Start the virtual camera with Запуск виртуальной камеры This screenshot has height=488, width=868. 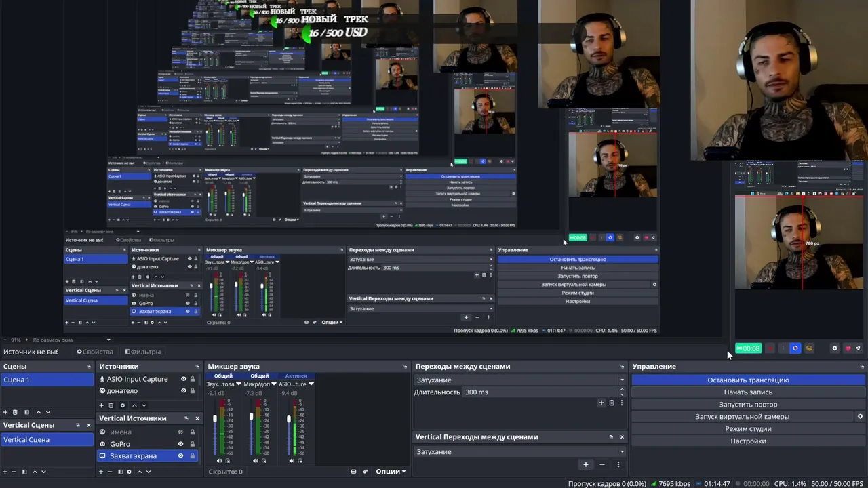[x=743, y=417]
